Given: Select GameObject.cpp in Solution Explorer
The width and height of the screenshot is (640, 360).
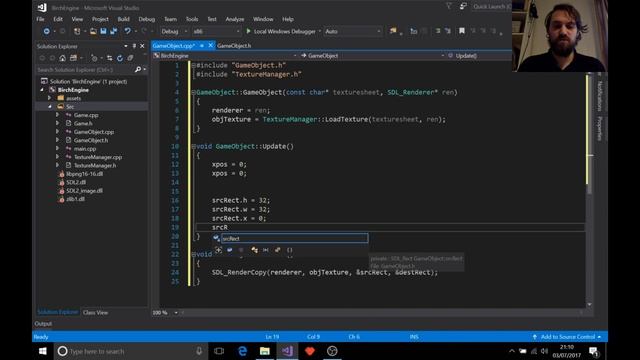Looking at the screenshot, I should [94, 132].
